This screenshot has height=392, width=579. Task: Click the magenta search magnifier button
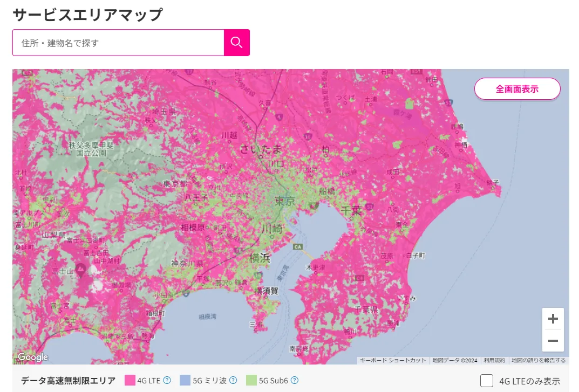(237, 43)
